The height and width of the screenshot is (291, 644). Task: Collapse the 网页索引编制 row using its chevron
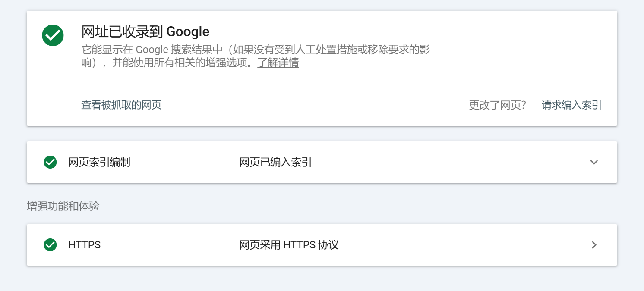[x=594, y=162]
